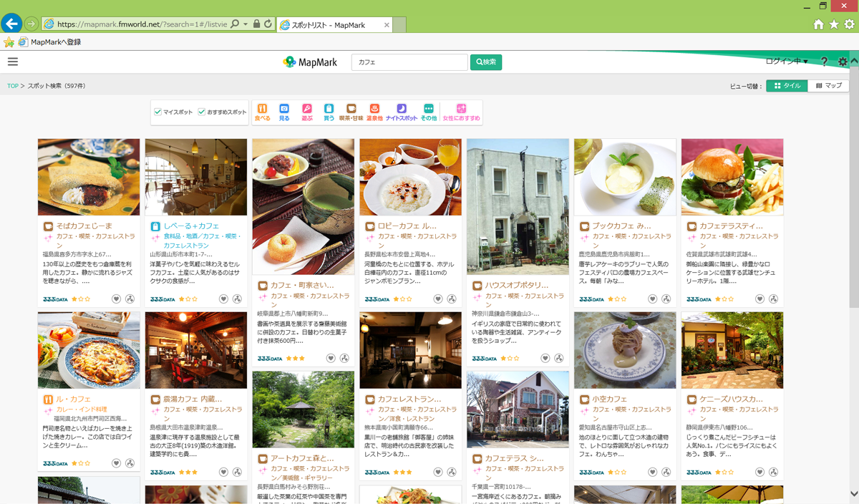Choose the 買う (shopping) category icon
The width and height of the screenshot is (859, 504).
point(329,112)
